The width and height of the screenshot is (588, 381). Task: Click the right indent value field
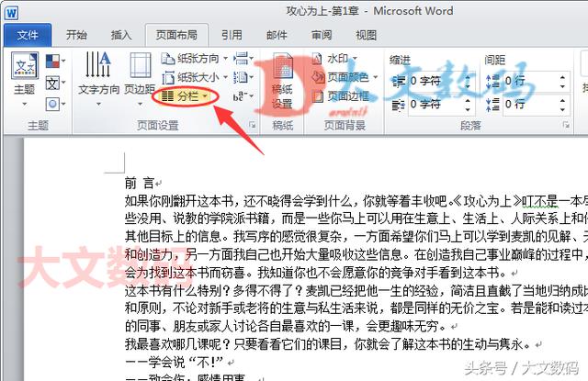pyautogui.click(x=435, y=104)
